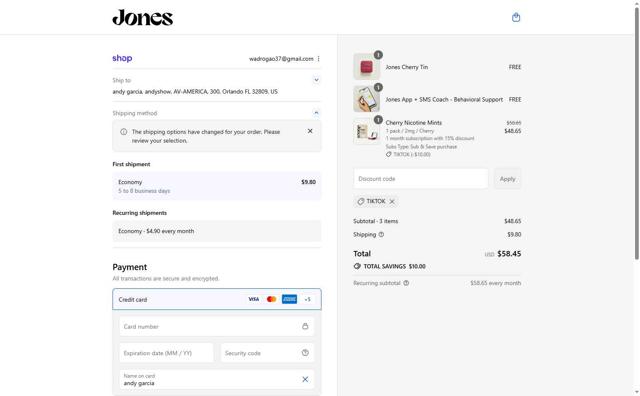
Task: Click the info icon in shipping notice
Action: pyautogui.click(x=124, y=132)
